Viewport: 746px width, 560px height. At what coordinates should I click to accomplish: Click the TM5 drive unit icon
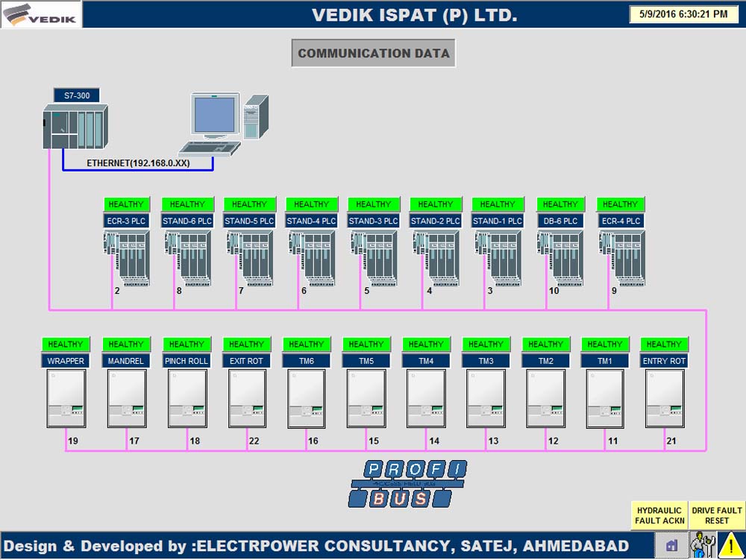pos(366,399)
